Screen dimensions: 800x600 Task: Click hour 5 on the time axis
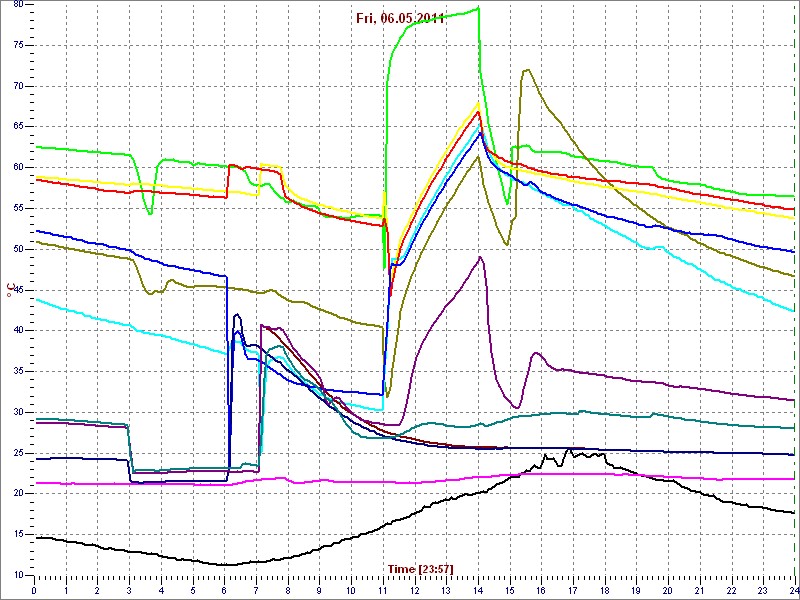click(x=193, y=589)
